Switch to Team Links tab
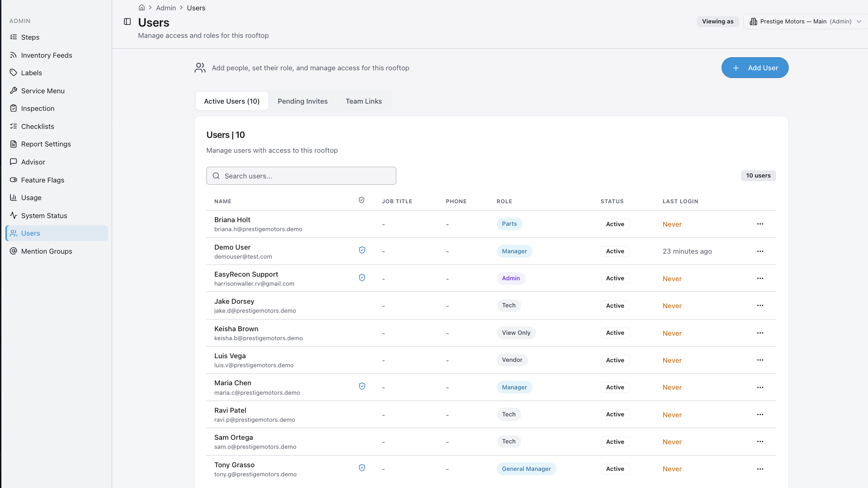The width and height of the screenshot is (868, 488). [364, 101]
